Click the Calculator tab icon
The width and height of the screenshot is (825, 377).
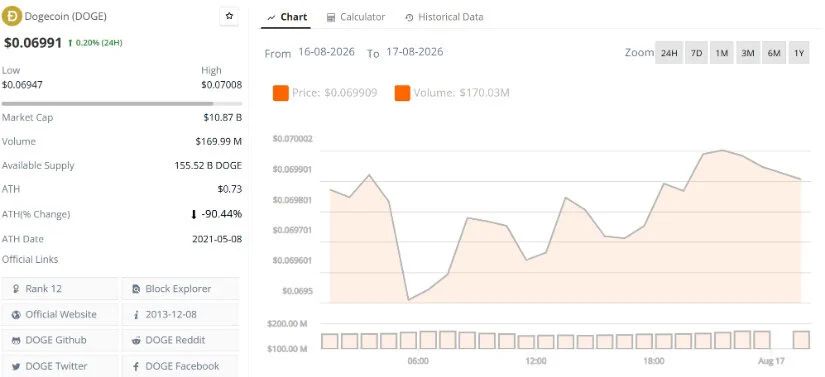[331, 17]
